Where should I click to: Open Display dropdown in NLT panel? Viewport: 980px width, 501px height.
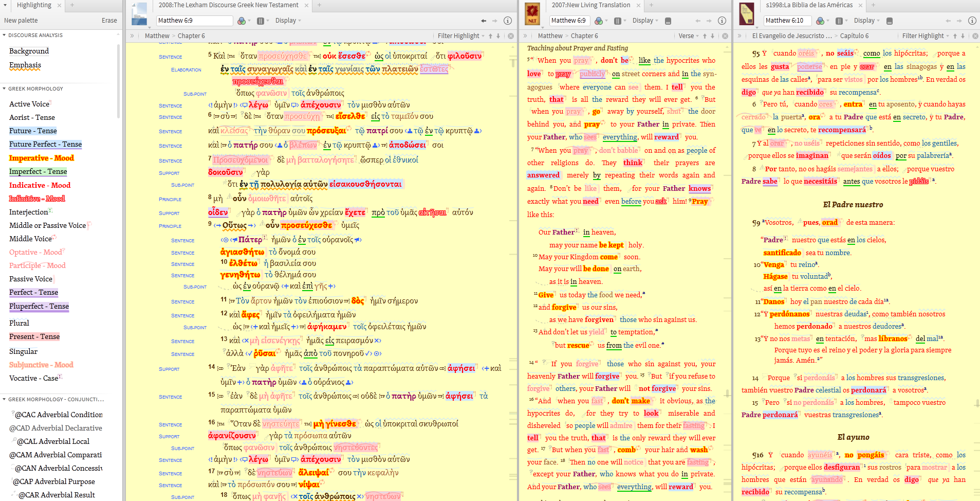(x=645, y=21)
